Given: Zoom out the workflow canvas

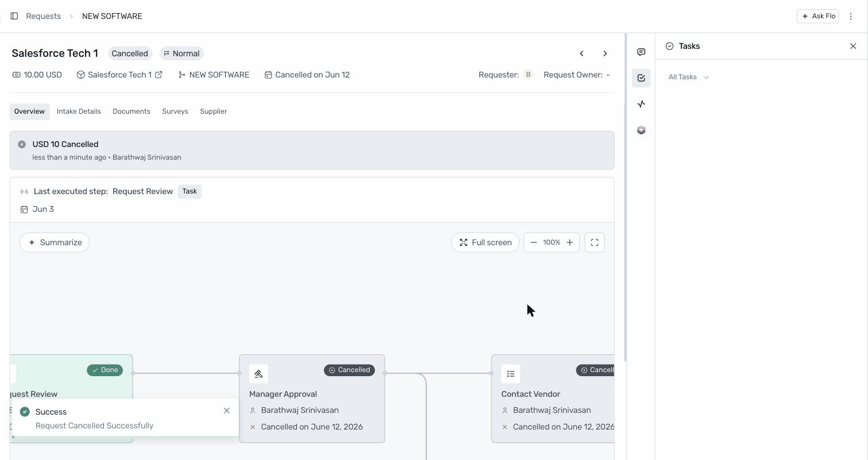Looking at the screenshot, I should click(533, 242).
